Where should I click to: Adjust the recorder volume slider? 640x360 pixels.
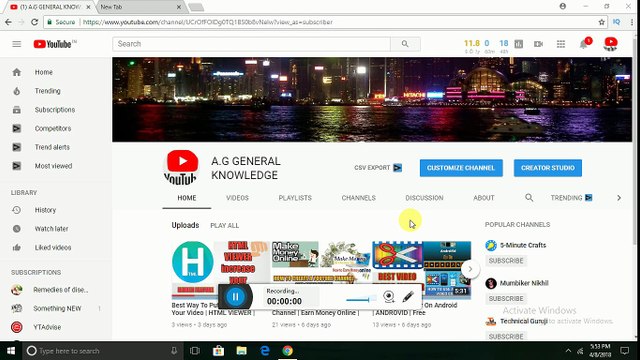(361, 300)
